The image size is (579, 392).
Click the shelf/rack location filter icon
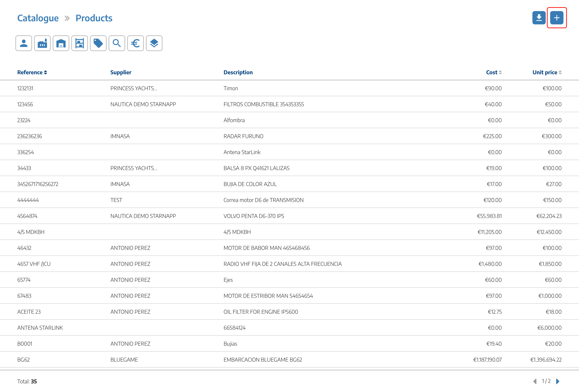click(x=79, y=43)
